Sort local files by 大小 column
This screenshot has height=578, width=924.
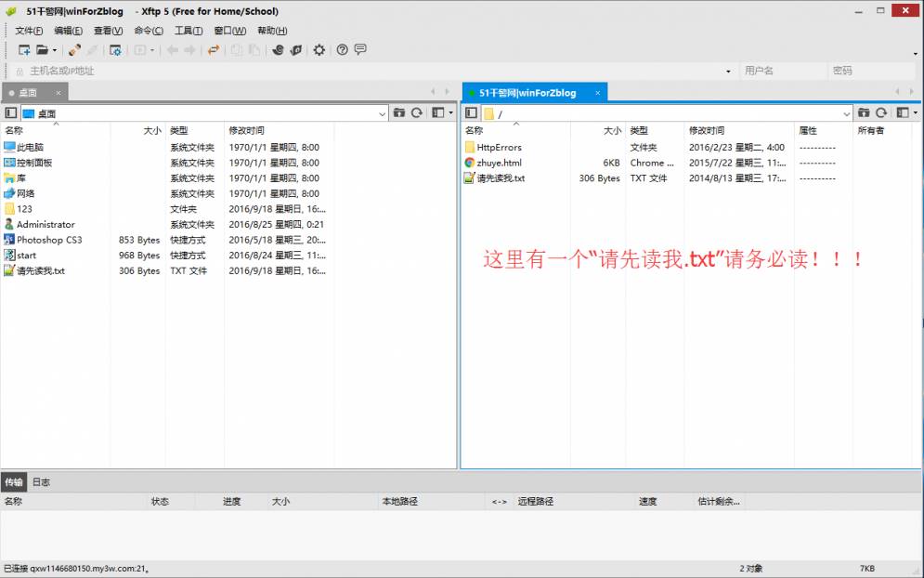click(137, 131)
